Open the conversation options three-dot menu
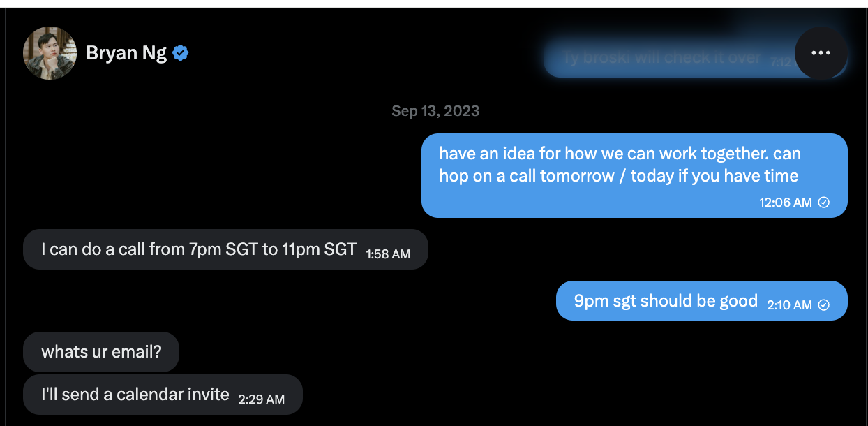868x426 pixels. click(821, 52)
